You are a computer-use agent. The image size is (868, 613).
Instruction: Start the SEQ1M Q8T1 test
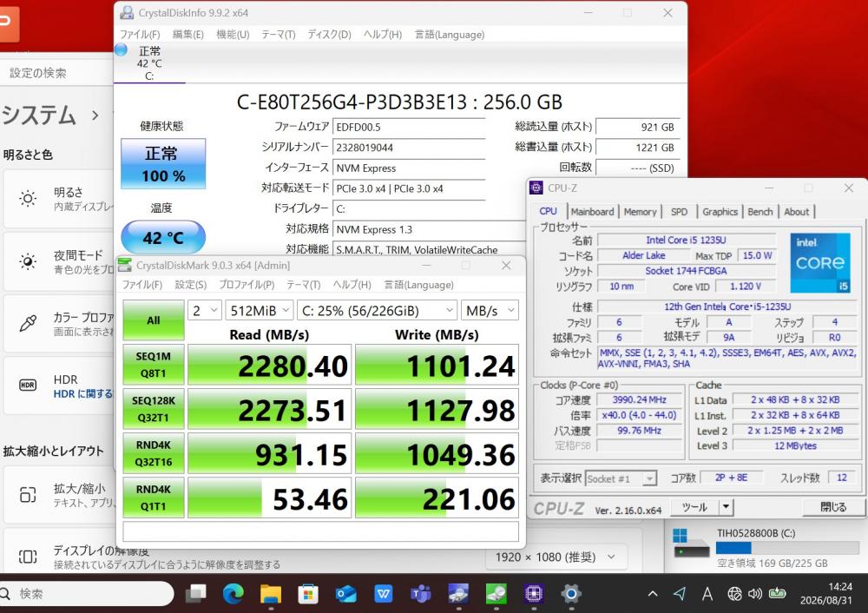coord(154,365)
